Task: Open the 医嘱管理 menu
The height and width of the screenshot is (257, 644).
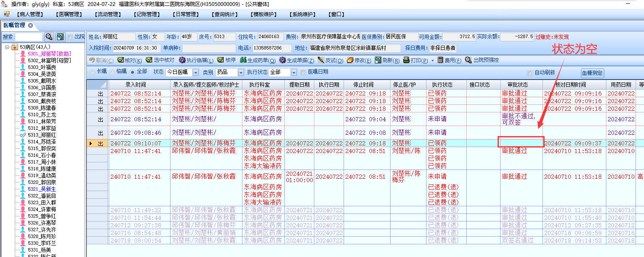Action: coord(70,14)
